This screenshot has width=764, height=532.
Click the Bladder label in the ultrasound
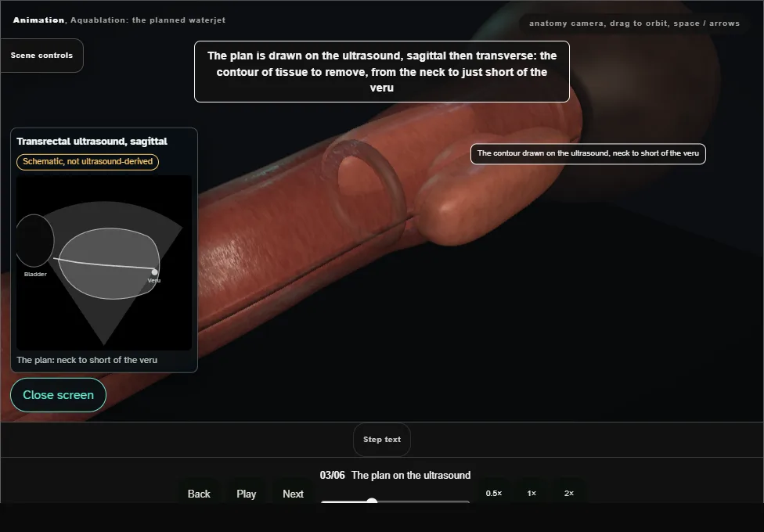click(x=35, y=275)
